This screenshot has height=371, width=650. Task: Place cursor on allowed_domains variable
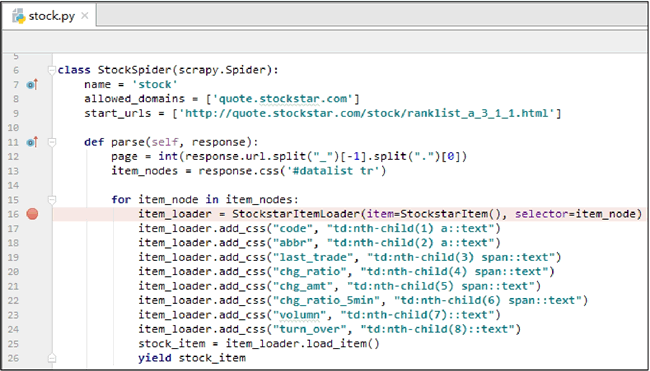(x=134, y=99)
